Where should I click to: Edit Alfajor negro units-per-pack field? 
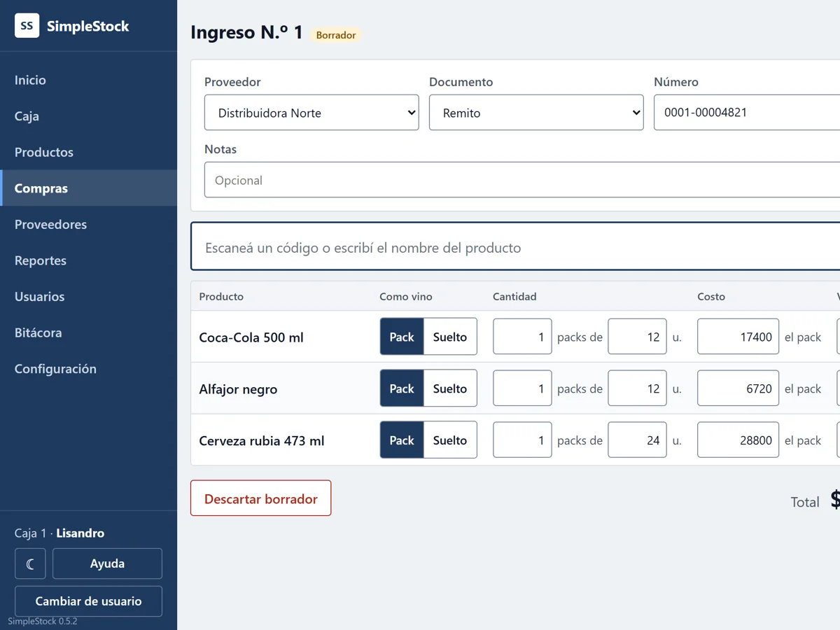637,388
